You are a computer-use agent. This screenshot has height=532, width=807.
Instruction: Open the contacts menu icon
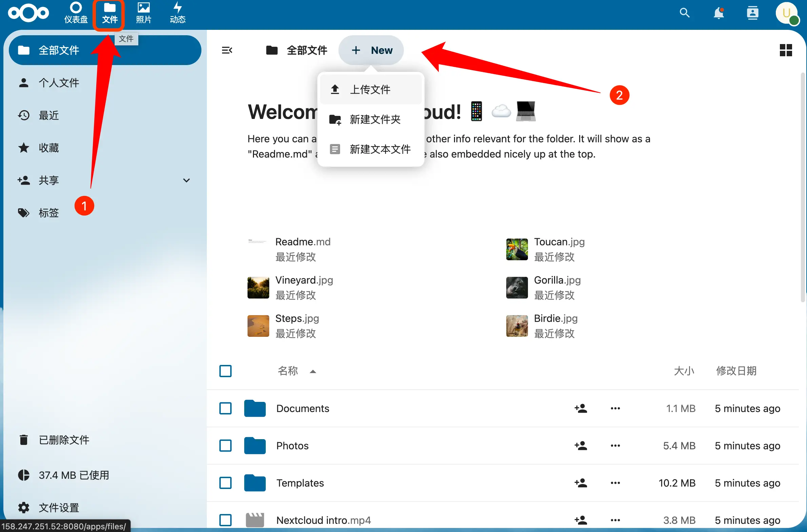pyautogui.click(x=752, y=13)
